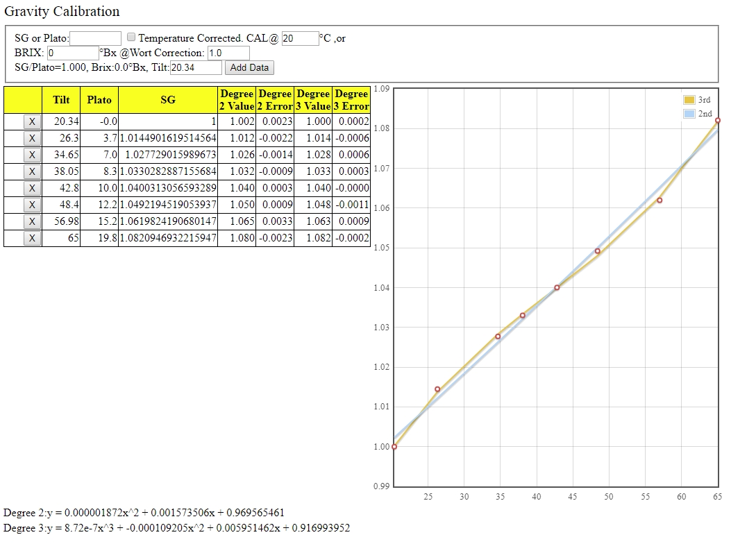Screen dimensions: 756x544
Task: Click the Wort Correction input field
Action: [x=228, y=53]
